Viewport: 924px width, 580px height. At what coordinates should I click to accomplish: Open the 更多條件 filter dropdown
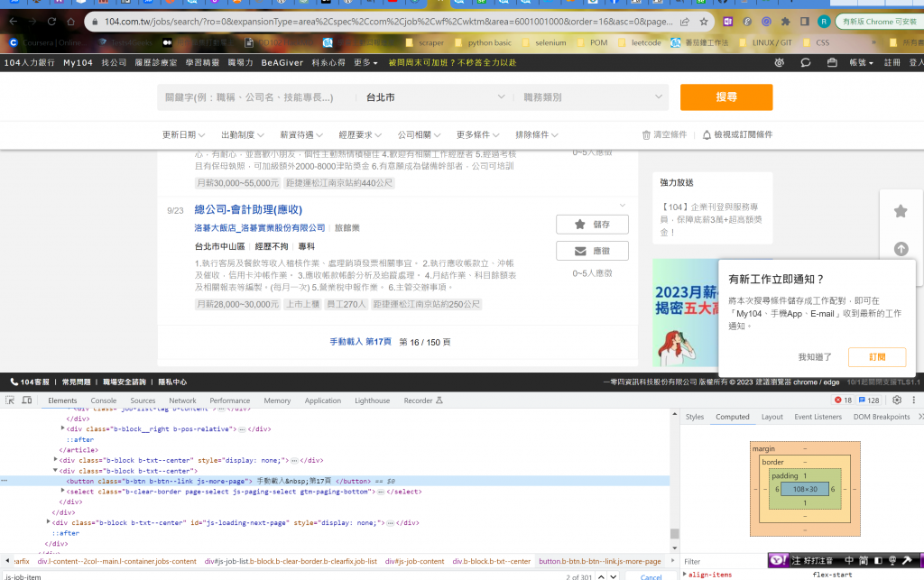(478, 134)
